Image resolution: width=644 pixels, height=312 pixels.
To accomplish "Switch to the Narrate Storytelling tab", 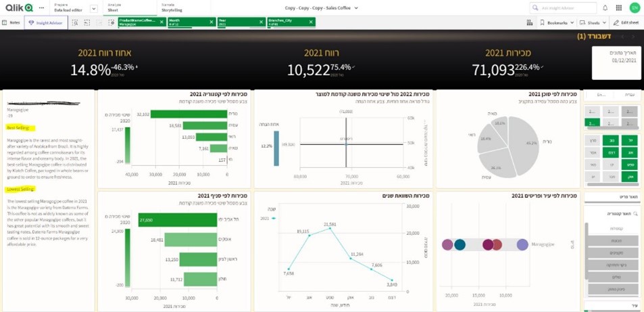I will tap(172, 8).
